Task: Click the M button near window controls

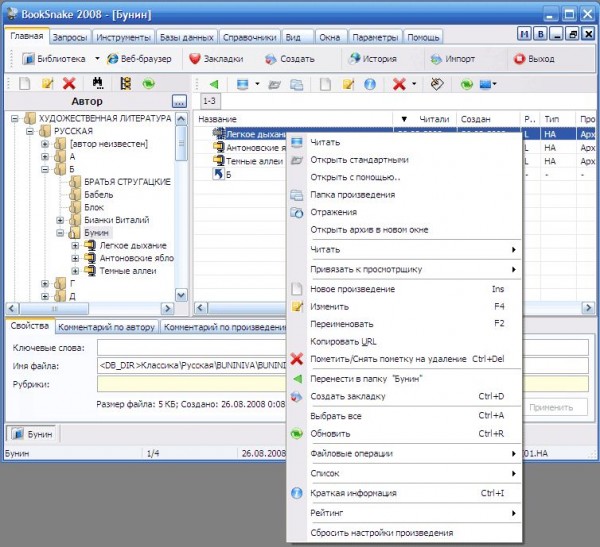Action: [x=524, y=34]
